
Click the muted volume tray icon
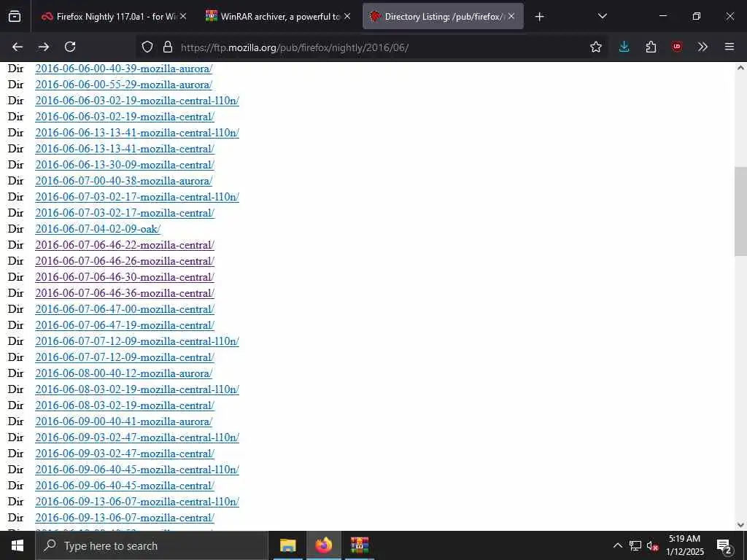(x=653, y=545)
